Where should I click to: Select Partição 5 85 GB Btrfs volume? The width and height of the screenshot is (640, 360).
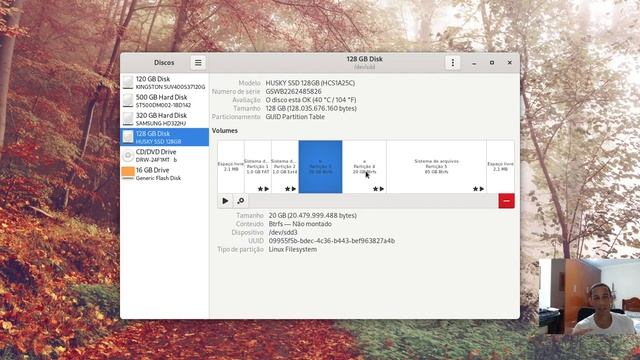coord(436,167)
